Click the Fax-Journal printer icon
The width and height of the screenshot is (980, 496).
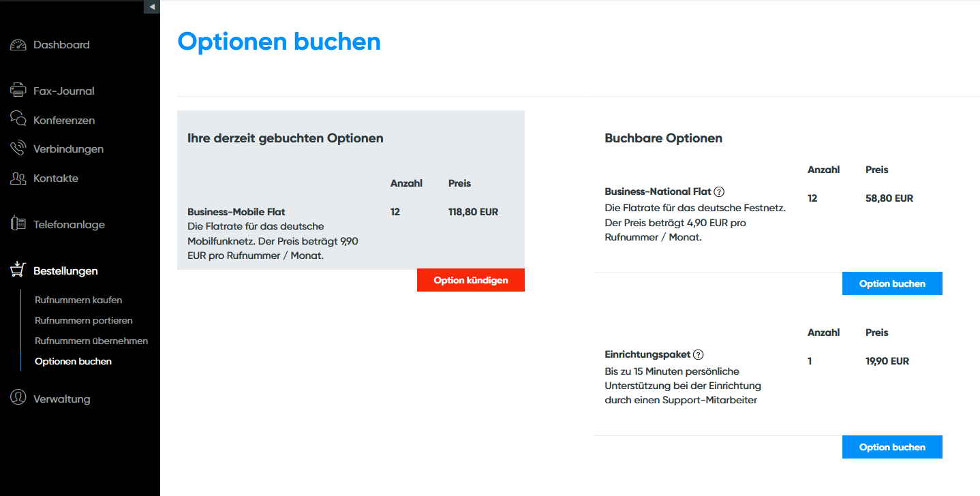pyautogui.click(x=18, y=91)
